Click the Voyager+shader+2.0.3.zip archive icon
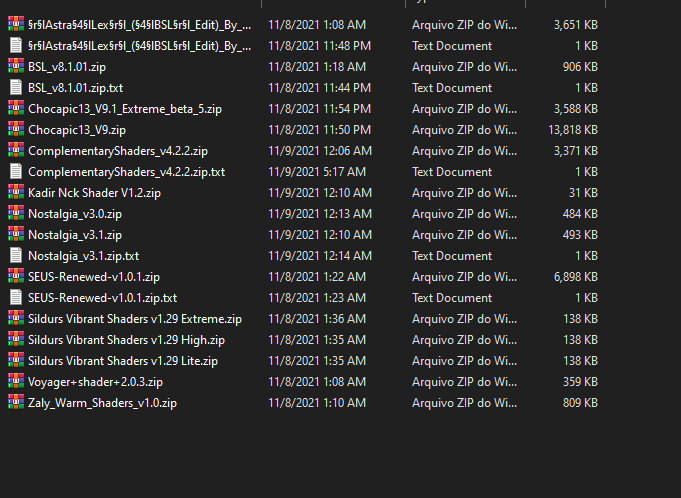This screenshot has width=681, height=498. [x=16, y=382]
